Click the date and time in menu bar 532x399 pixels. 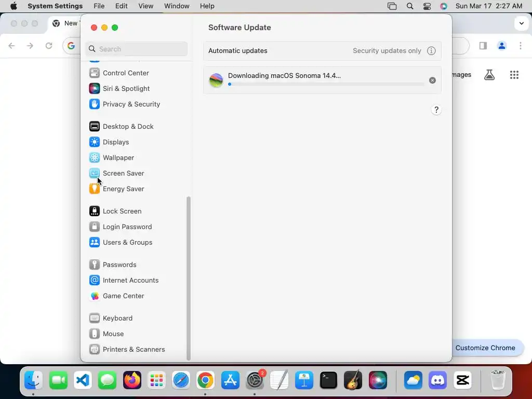click(x=489, y=6)
